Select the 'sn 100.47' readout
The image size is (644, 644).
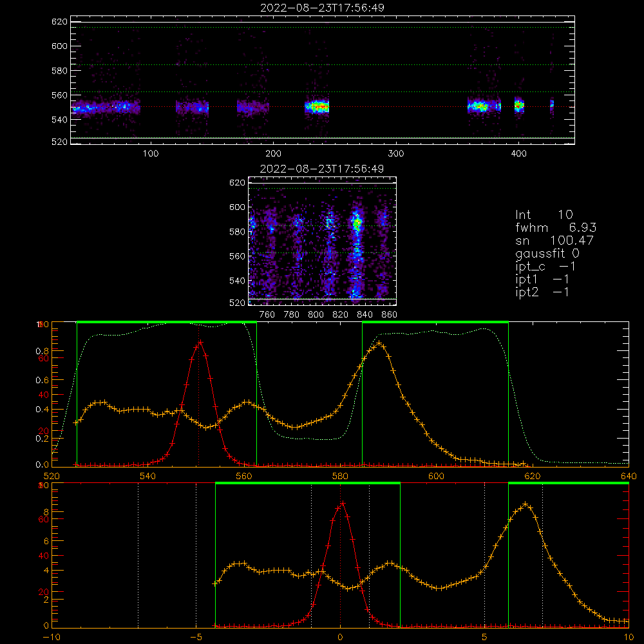[554, 240]
